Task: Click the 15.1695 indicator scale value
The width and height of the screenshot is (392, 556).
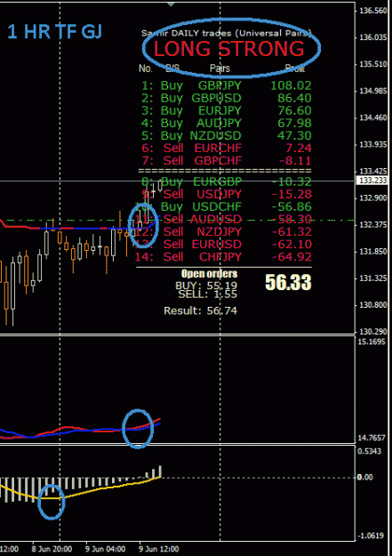Action: tap(372, 342)
